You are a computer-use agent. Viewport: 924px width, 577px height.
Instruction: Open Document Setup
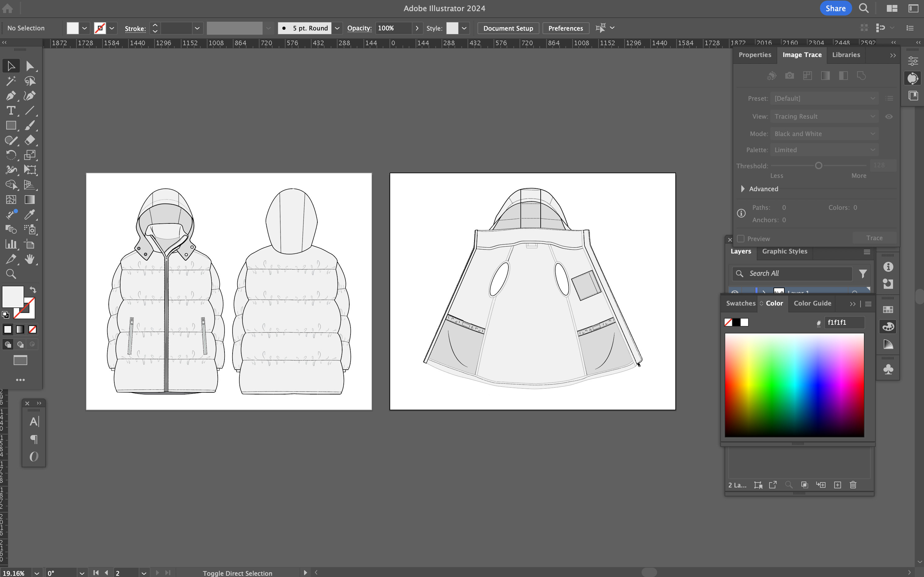click(x=508, y=28)
